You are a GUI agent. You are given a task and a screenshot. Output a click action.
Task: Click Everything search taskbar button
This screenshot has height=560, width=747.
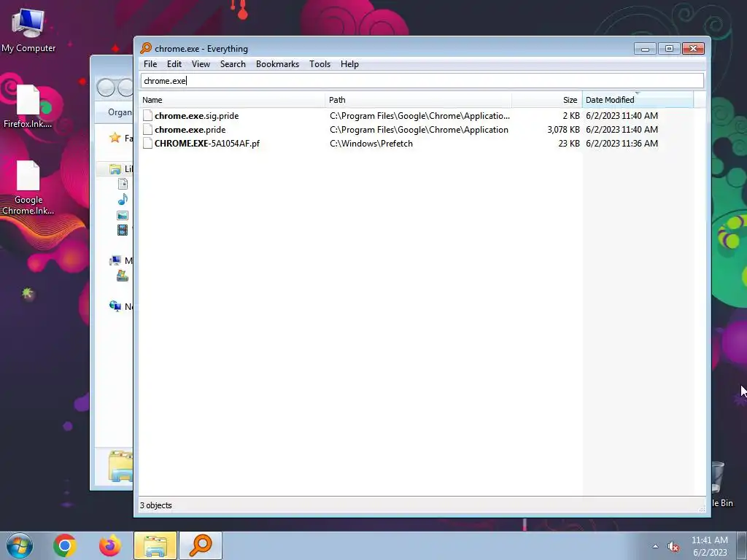(201, 545)
